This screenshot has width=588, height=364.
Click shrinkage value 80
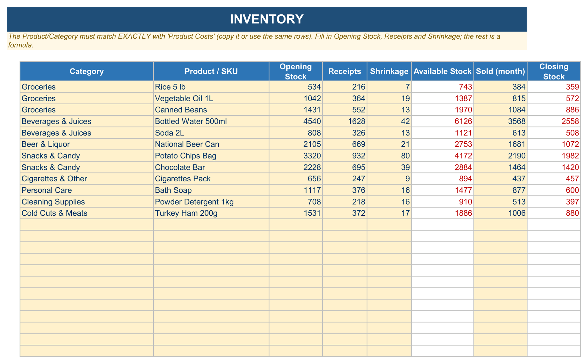(x=389, y=156)
